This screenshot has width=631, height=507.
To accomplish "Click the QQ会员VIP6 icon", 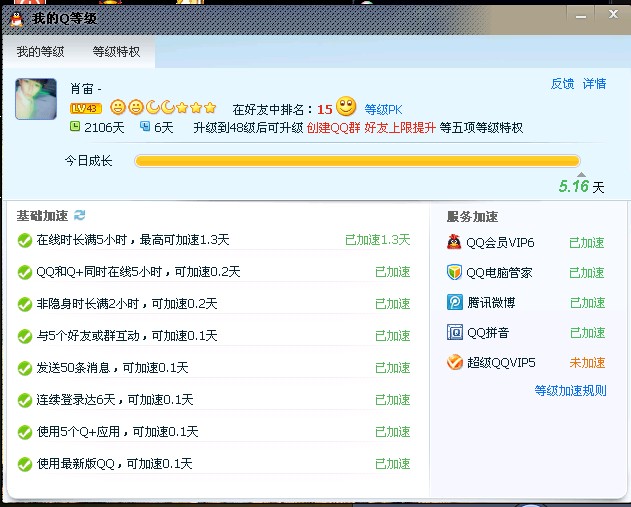I will (x=454, y=242).
